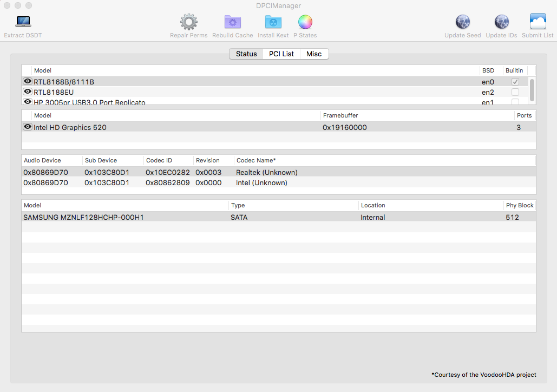Switch to the PCI List tab

pyautogui.click(x=281, y=54)
